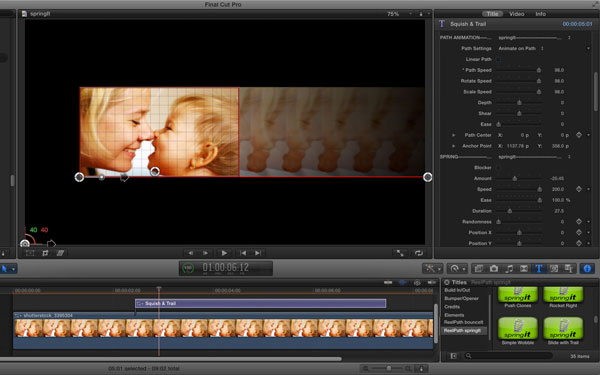Screen dimensions: 600x375
Task: Open Spring Speed animation menu arrow
Action: tap(589, 189)
